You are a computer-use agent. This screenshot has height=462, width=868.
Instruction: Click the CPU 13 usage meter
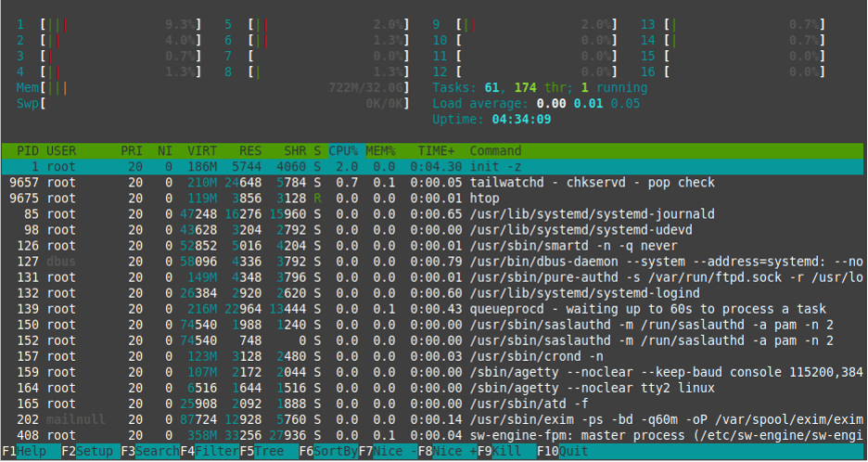coord(745,25)
